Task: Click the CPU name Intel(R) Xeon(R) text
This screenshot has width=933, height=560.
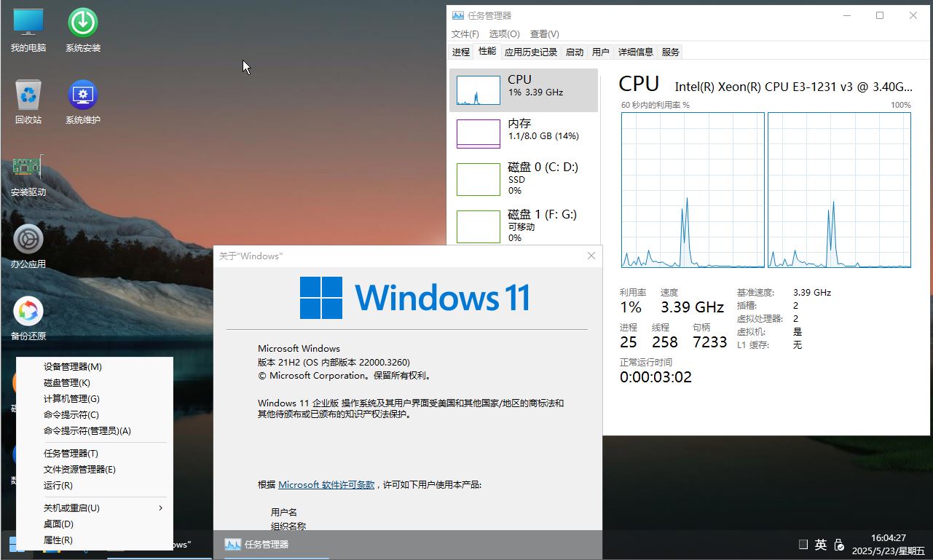Action: pos(793,87)
